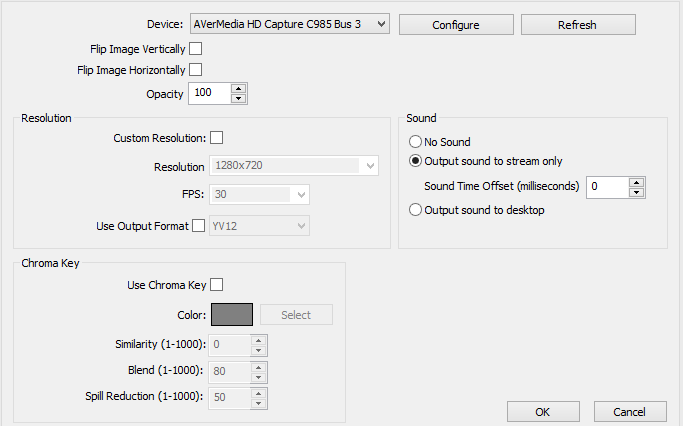Click the Configure button
Image resolution: width=683 pixels, height=426 pixels.
[456, 24]
